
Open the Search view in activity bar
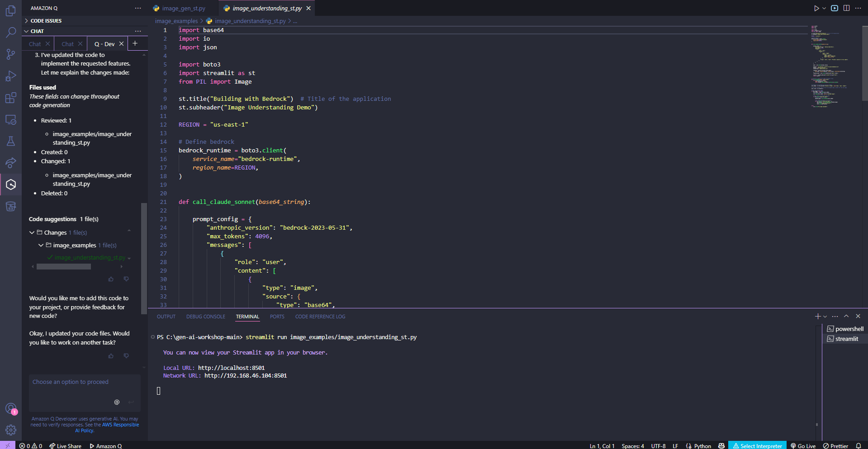11,32
